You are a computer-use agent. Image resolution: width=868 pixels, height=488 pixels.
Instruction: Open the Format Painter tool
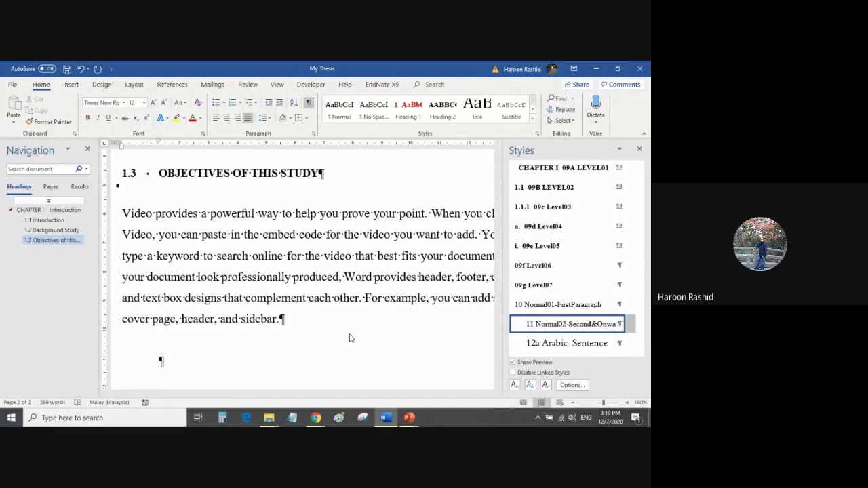point(48,122)
